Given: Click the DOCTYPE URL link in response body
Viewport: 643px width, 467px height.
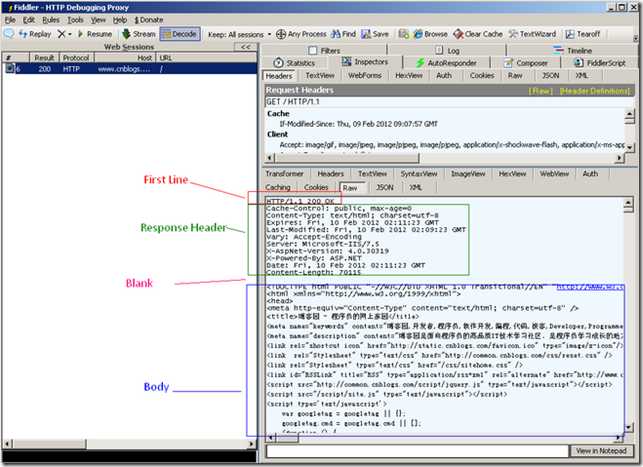Looking at the screenshot, I should [590, 287].
